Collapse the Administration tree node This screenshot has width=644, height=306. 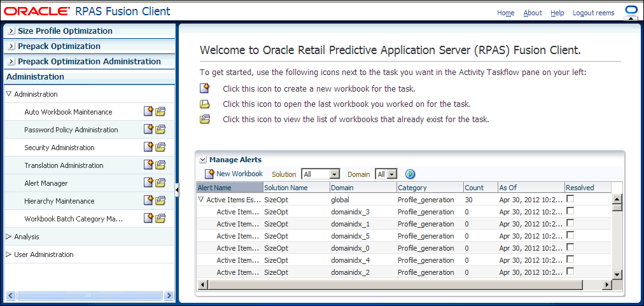9,94
